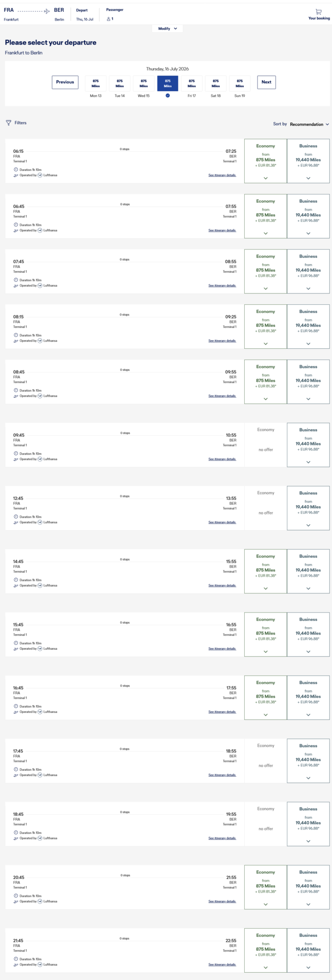Image resolution: width=332 pixels, height=980 pixels.
Task: Expand the Modify search dropdown
Action: (168, 28)
